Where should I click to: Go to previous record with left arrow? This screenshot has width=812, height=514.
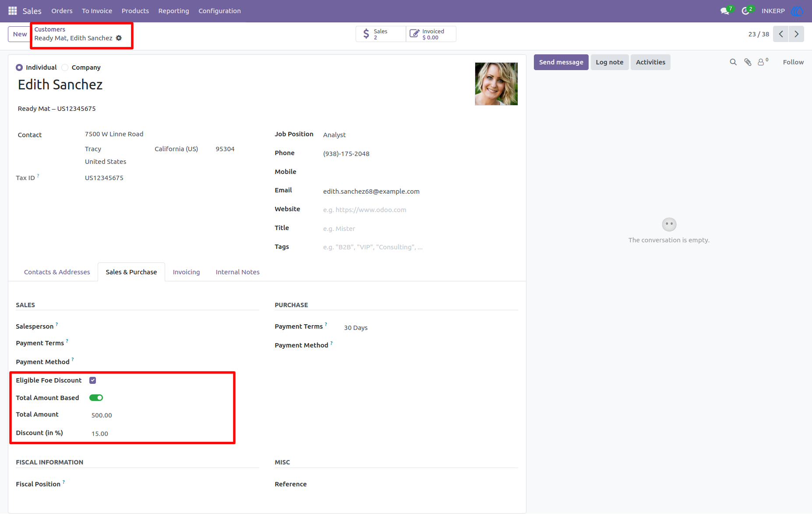[x=781, y=34]
